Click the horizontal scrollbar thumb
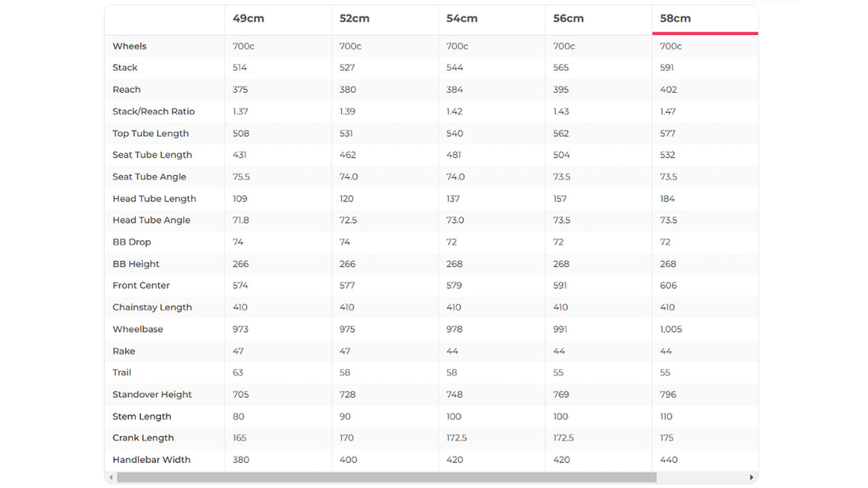 pyautogui.click(x=386, y=477)
